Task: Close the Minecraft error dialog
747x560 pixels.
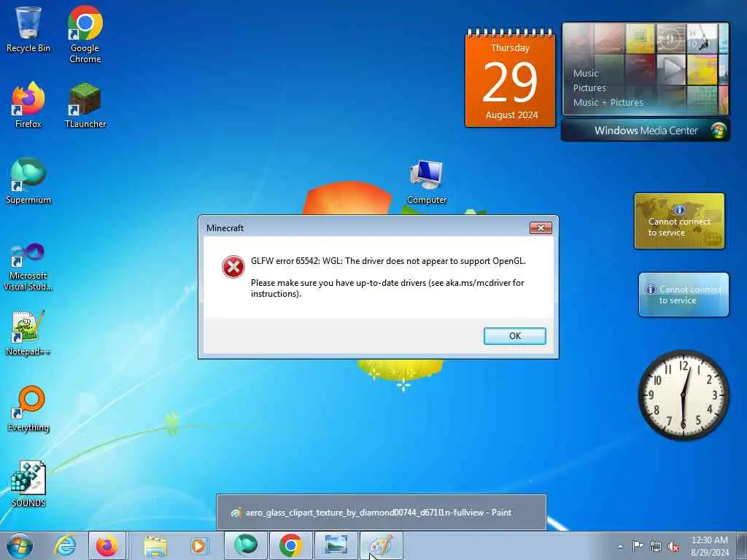Action: pos(541,228)
